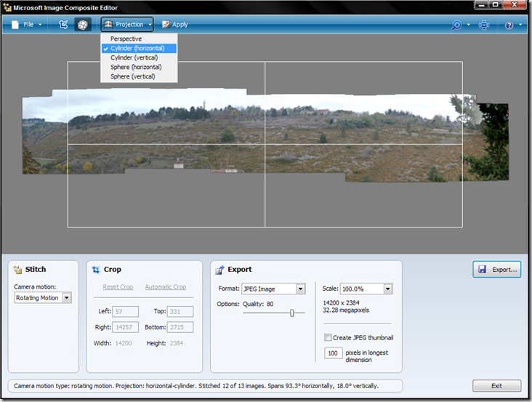
Task: Click the Width 14200 value
Action: [124, 343]
